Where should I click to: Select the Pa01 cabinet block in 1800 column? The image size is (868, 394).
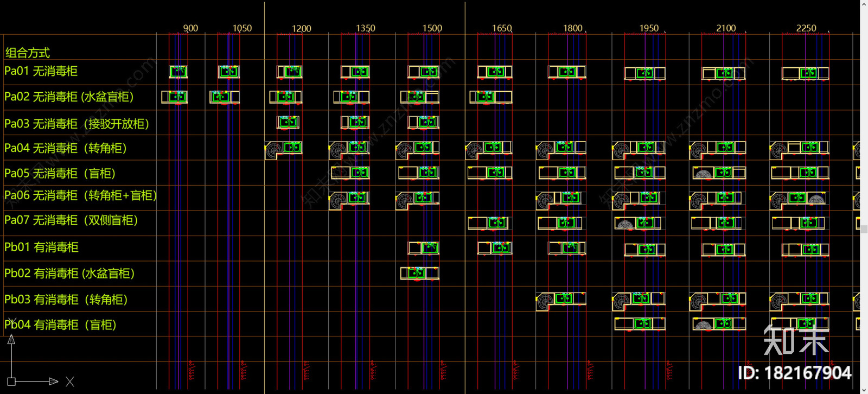pyautogui.click(x=567, y=72)
